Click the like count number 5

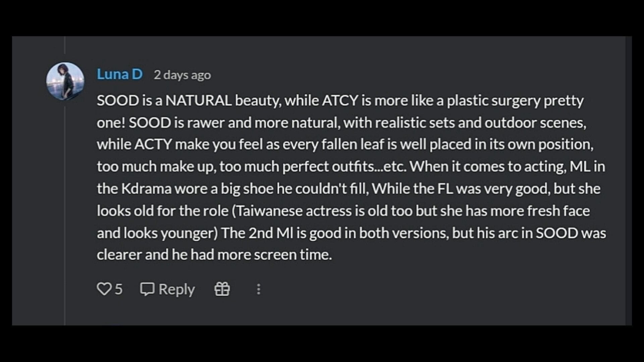click(x=119, y=289)
